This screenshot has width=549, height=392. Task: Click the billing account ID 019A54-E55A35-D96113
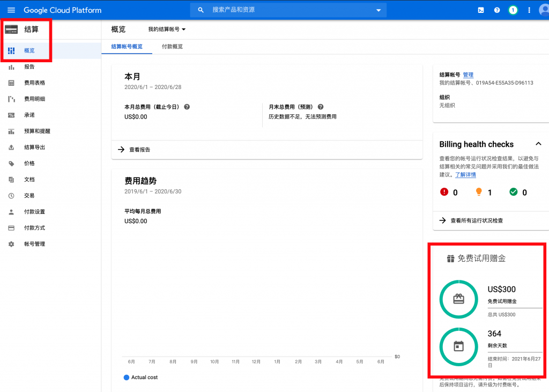click(x=505, y=83)
